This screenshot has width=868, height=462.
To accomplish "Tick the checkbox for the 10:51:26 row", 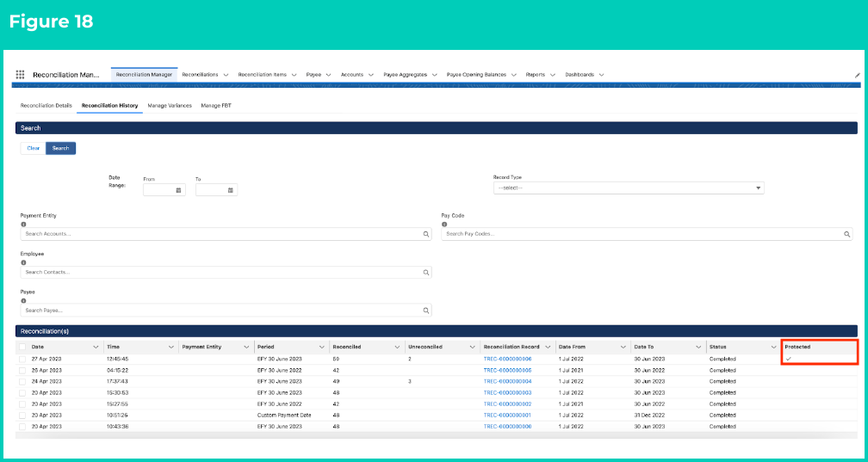I will (x=22, y=415).
